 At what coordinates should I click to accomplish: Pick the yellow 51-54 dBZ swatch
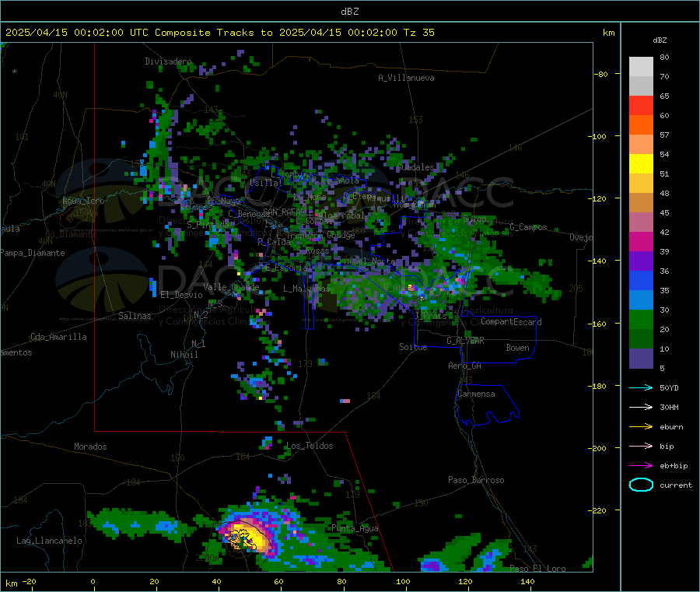(641, 164)
